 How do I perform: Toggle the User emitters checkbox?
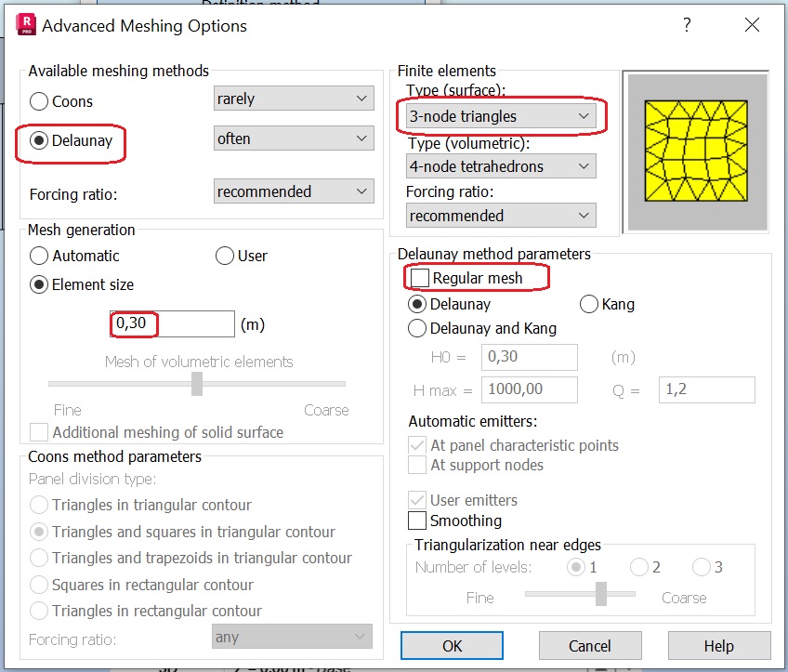[417, 500]
